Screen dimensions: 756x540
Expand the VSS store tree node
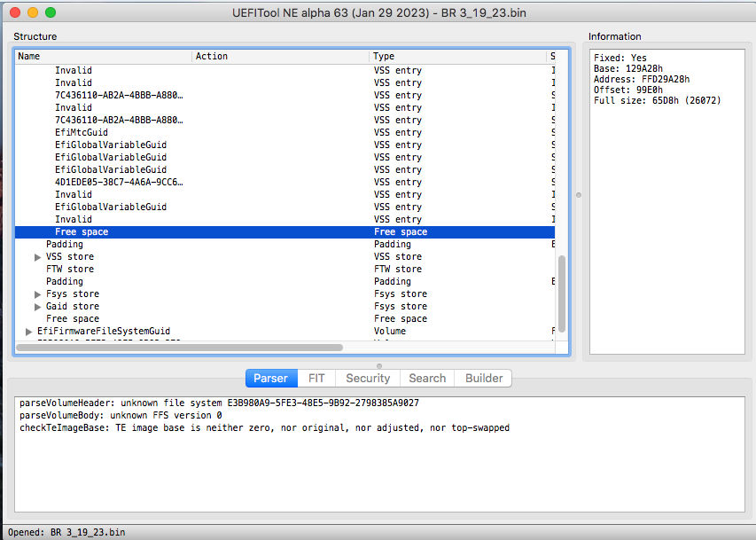pyautogui.click(x=37, y=257)
